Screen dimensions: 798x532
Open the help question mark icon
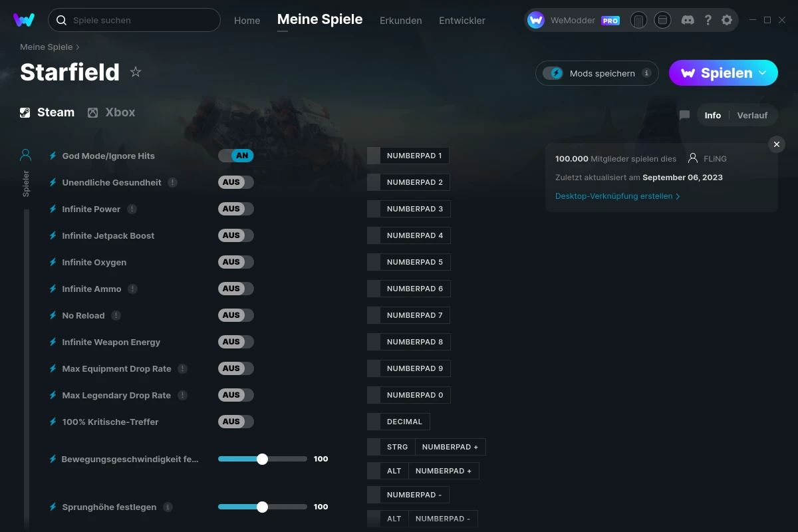tap(708, 20)
